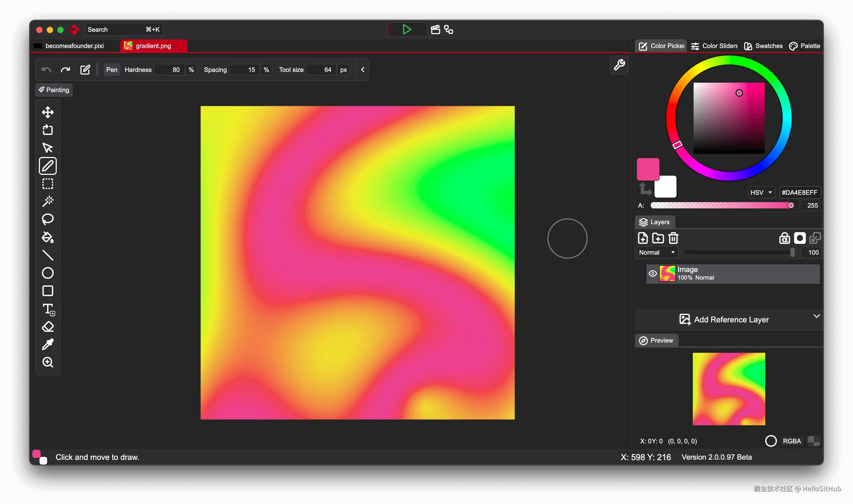The width and height of the screenshot is (853, 504).
Task: Click the pink primary color swatch
Action: 648,169
